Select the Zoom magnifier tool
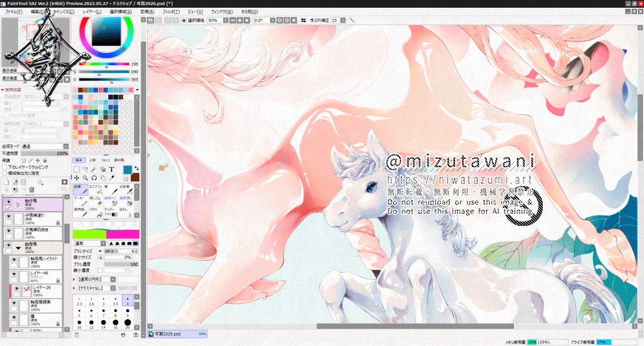Image resolution: width=644 pixels, height=346 pixels. (x=85, y=178)
